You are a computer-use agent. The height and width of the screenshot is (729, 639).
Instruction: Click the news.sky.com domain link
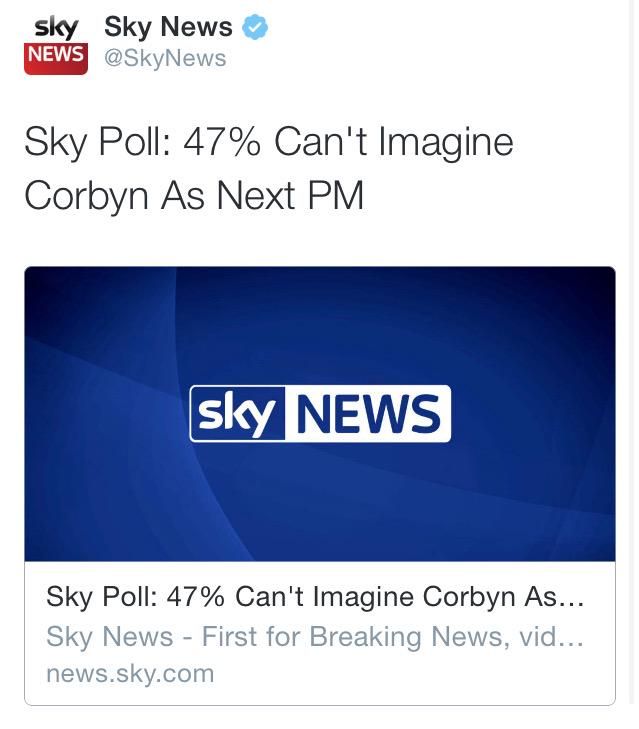click(130, 673)
